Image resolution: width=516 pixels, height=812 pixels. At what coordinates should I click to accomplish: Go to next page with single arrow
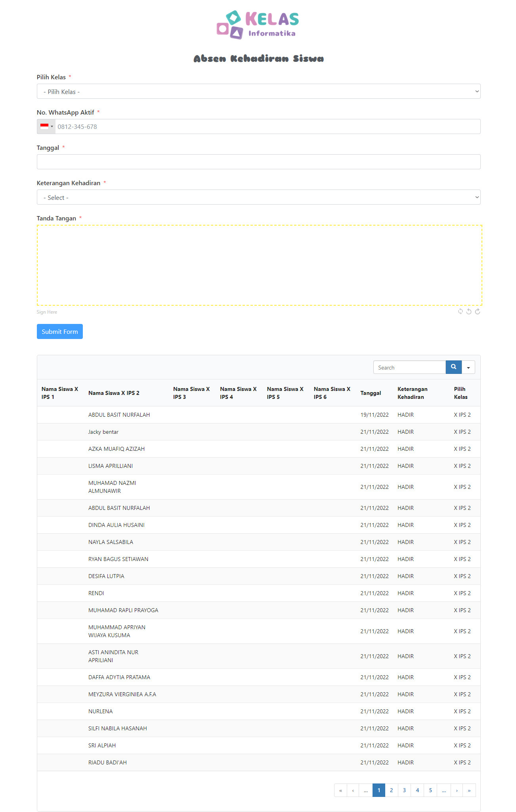click(x=457, y=790)
